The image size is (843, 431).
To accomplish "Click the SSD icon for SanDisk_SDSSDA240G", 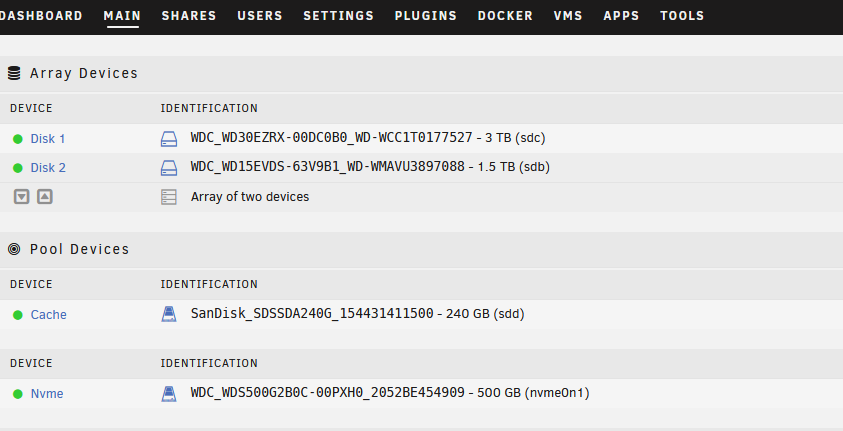I will tap(169, 314).
